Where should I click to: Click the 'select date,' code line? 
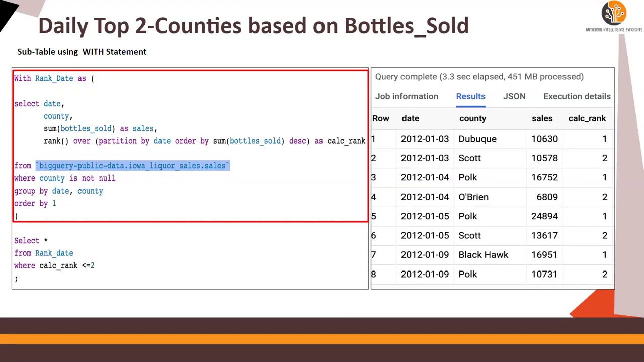[x=39, y=104]
